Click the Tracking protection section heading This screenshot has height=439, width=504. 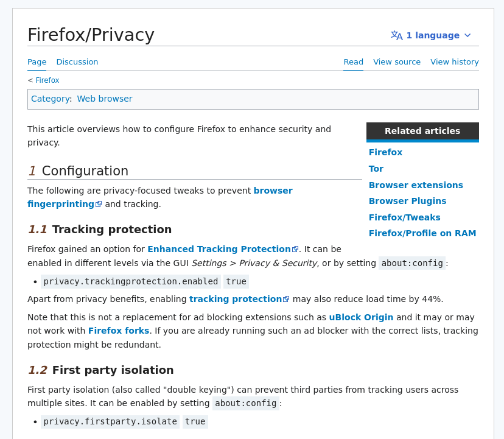(112, 230)
